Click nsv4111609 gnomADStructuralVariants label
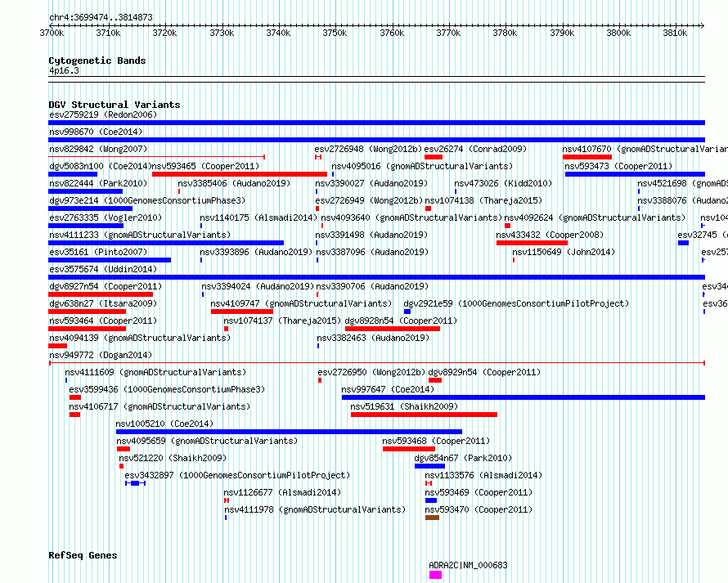 pos(155,372)
